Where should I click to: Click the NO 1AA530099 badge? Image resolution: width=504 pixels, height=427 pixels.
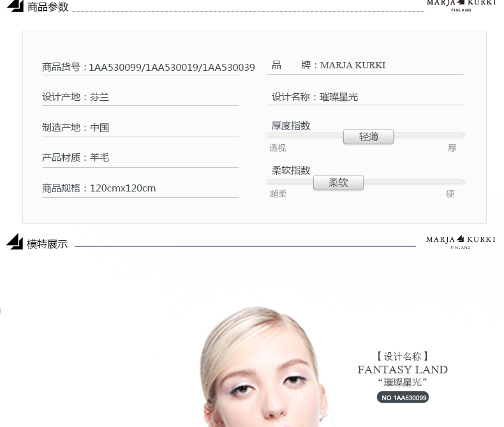click(403, 398)
